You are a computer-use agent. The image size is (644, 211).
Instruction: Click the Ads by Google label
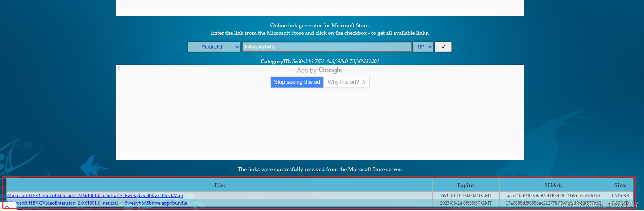pos(319,70)
